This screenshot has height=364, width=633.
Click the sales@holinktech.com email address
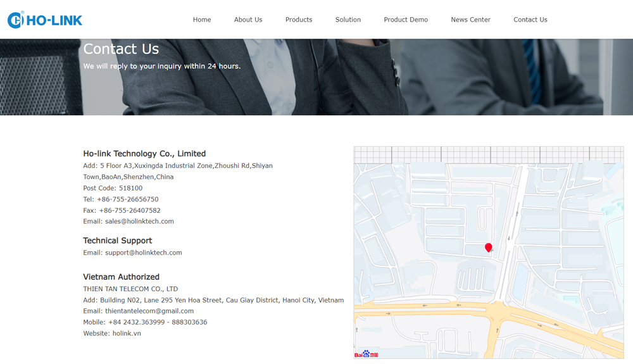pyautogui.click(x=139, y=222)
